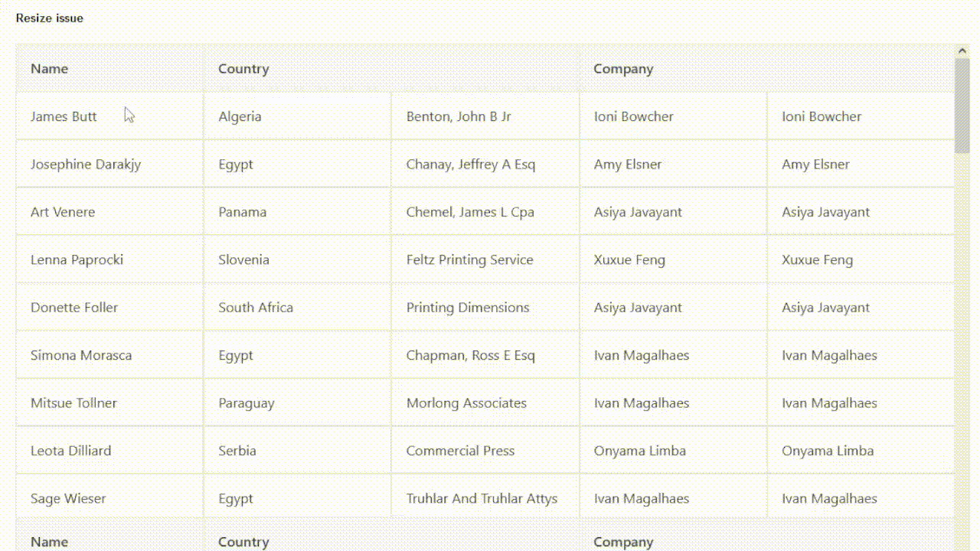Viewport: 980px width, 551px height.
Task: Select the "Feltz Printing Service" cell
Action: 469,259
